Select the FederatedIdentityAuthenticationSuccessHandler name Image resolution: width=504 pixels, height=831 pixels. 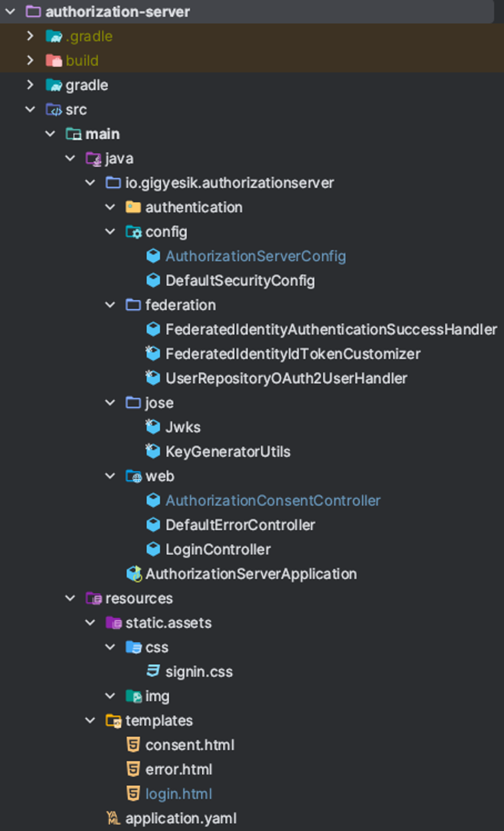point(331,329)
